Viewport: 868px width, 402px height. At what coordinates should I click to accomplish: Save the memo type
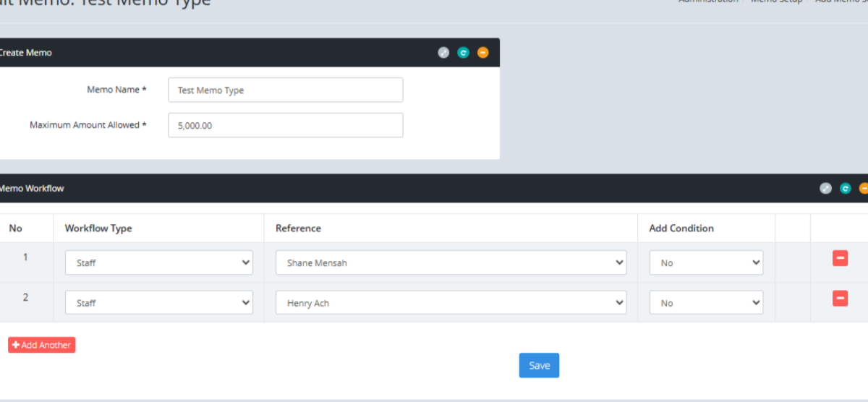click(x=539, y=366)
